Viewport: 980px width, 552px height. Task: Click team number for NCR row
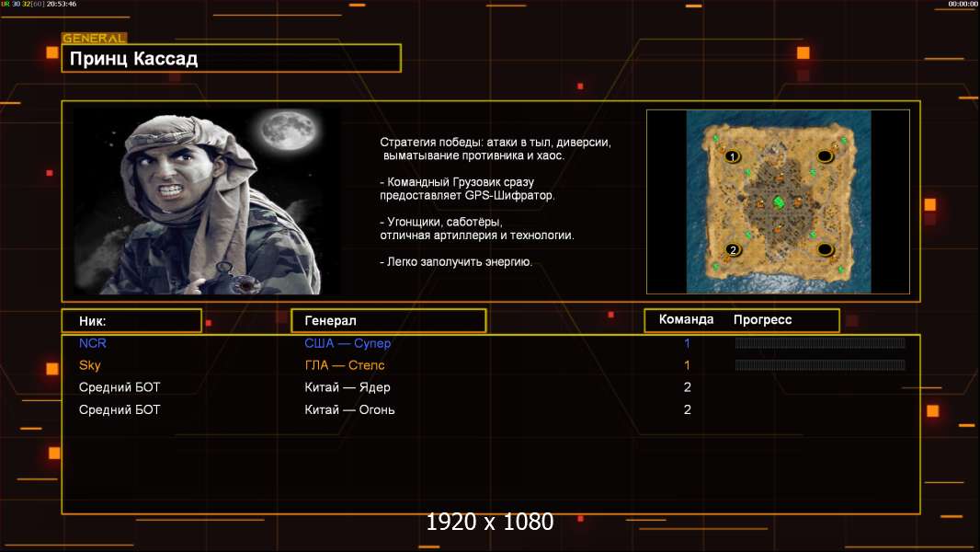coord(687,343)
